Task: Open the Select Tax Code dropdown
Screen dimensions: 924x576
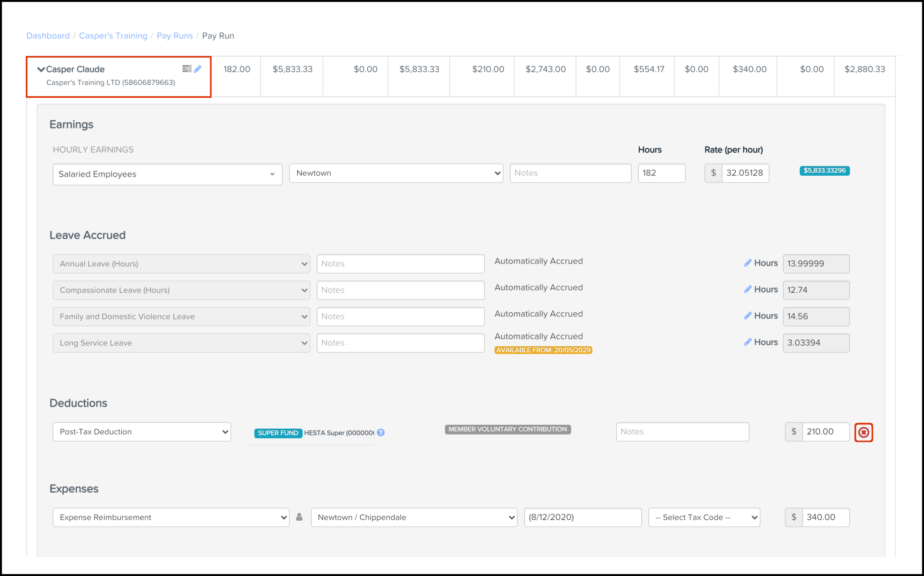Action: [x=704, y=517]
